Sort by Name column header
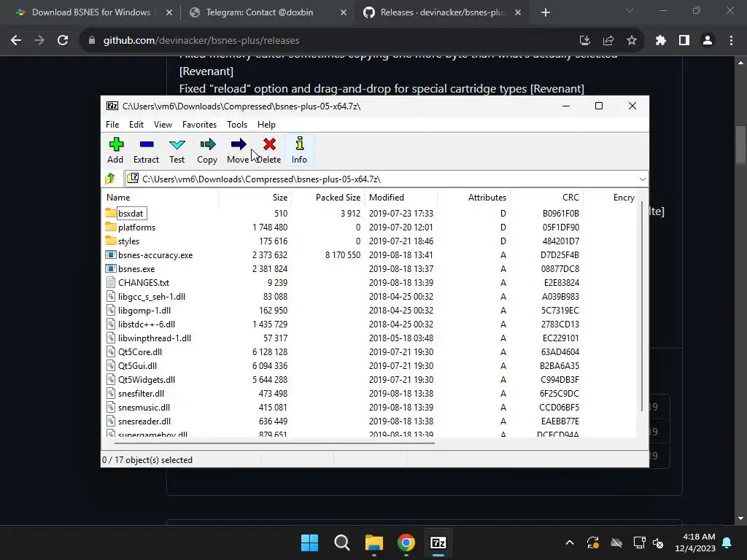 160,197
